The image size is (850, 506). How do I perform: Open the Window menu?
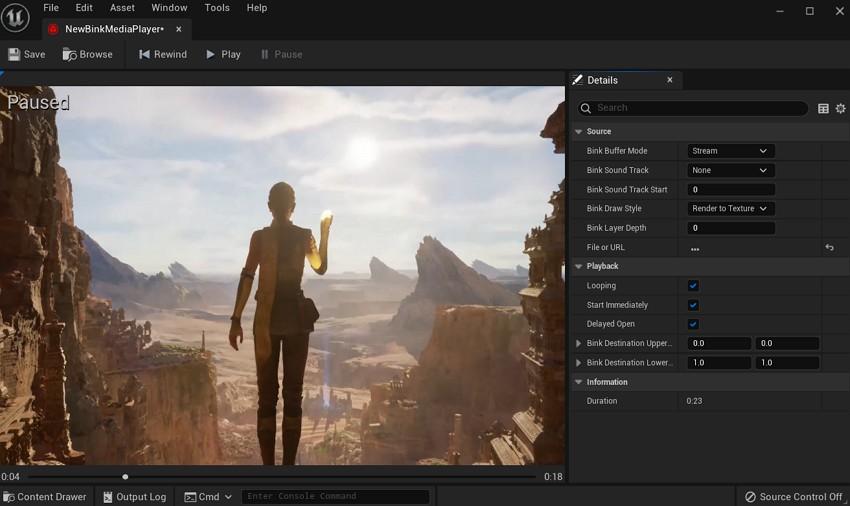point(169,8)
